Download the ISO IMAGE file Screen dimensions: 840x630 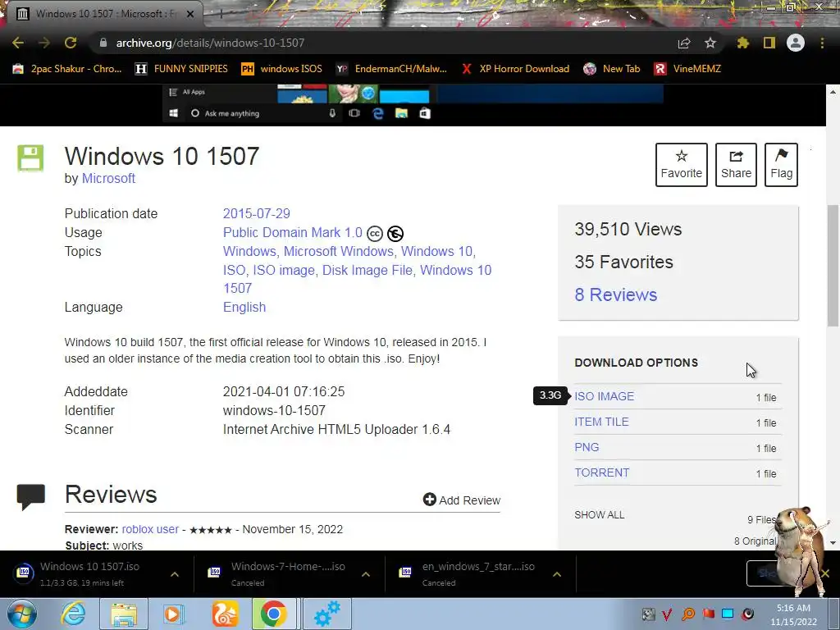605,396
